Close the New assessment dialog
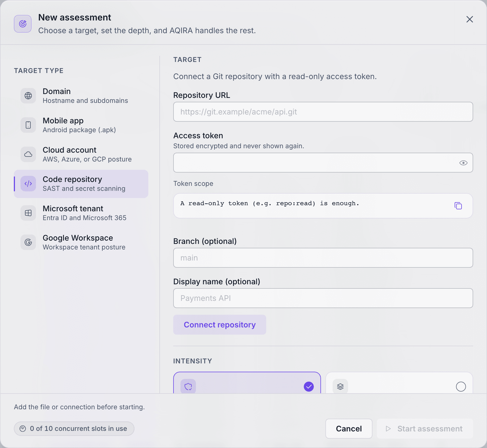 pyautogui.click(x=470, y=19)
